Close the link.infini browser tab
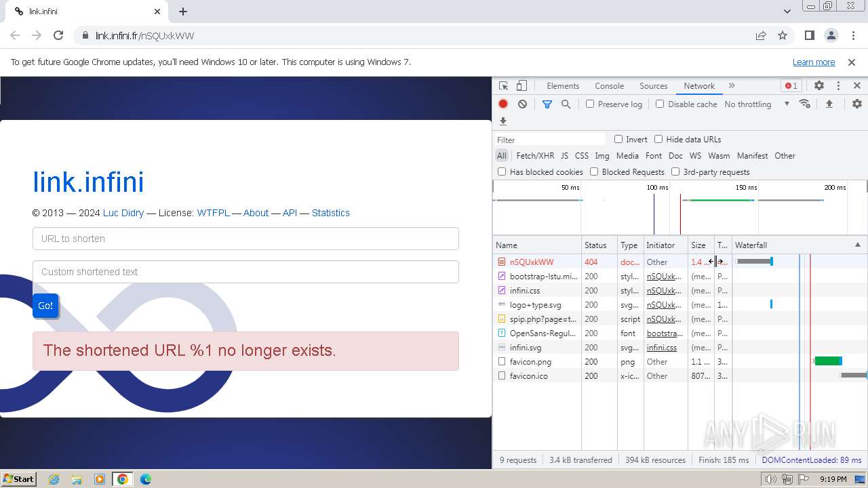Image resolution: width=868 pixels, height=488 pixels. coord(157,12)
